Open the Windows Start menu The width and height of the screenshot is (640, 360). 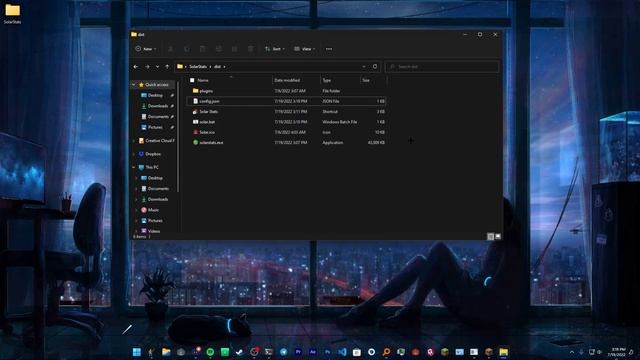pyautogui.click(x=137, y=352)
